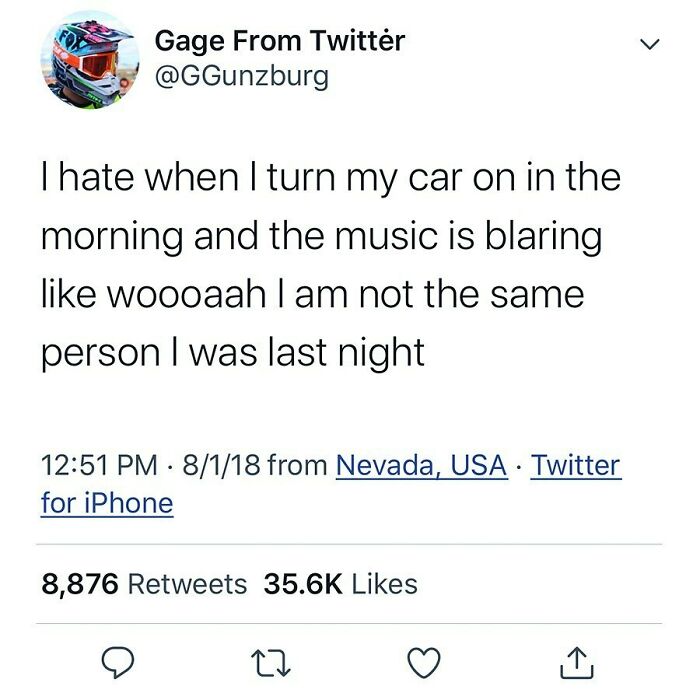View the list behind 'Likes' label
Image resolution: width=700 pixels, height=700 pixels.
[385, 584]
